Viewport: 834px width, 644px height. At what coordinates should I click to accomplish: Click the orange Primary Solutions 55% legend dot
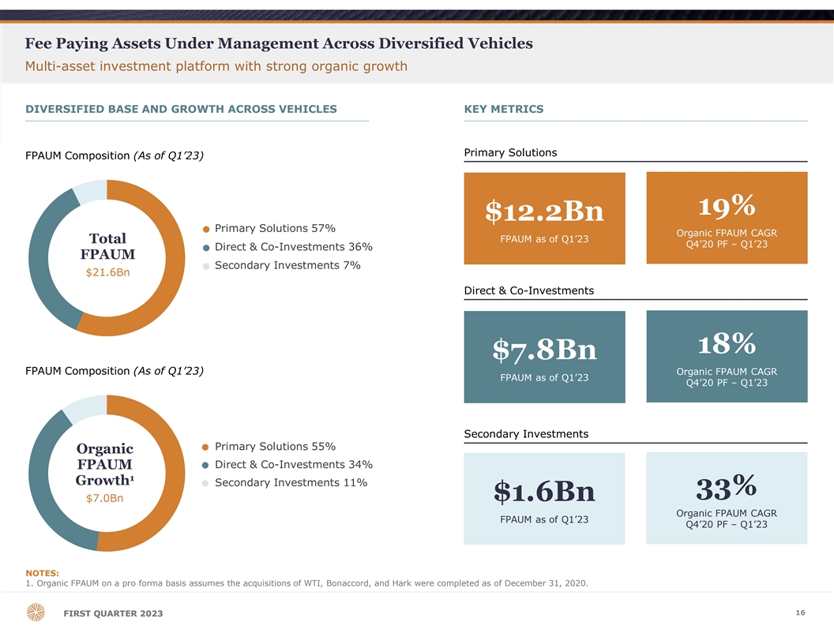click(206, 447)
